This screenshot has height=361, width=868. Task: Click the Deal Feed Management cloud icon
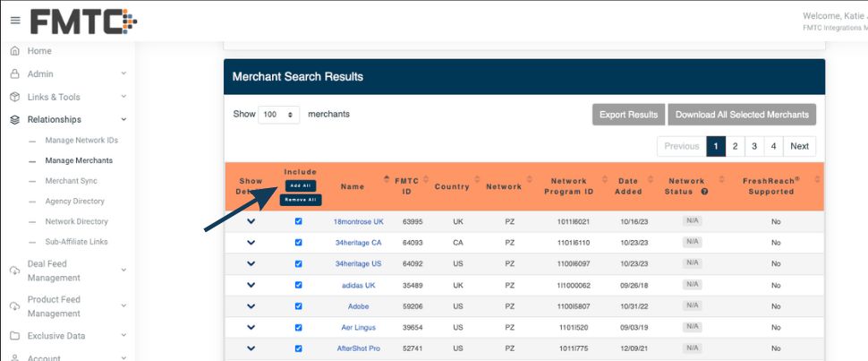[14, 271]
